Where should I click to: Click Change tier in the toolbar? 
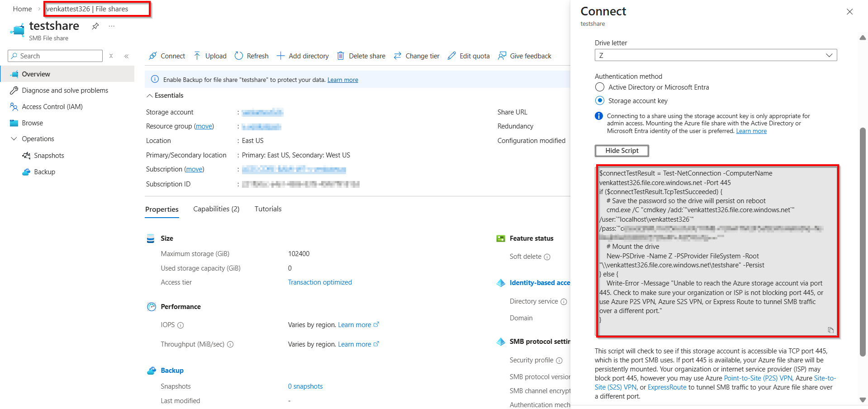click(417, 56)
